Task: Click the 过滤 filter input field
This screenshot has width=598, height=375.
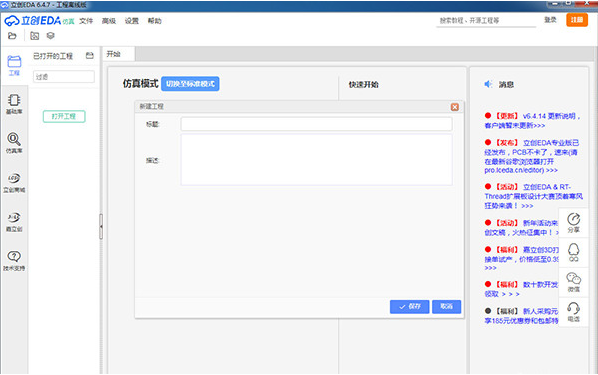Action: pyautogui.click(x=64, y=77)
